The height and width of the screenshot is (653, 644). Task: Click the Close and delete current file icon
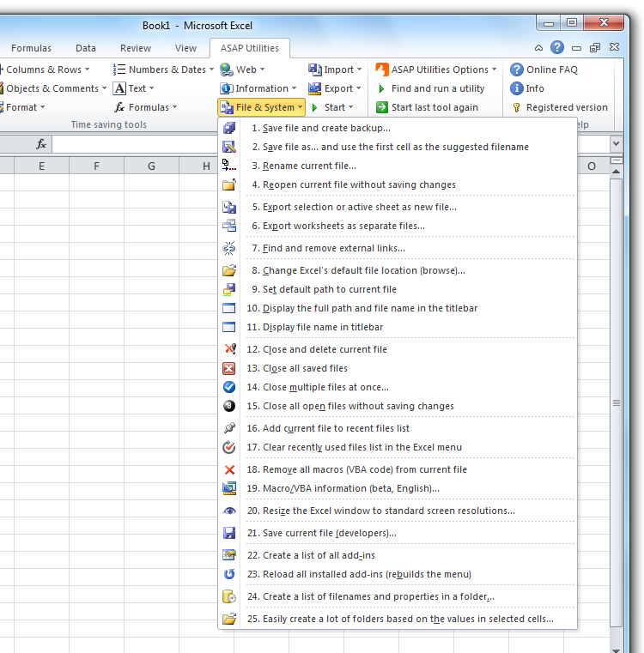point(229,349)
